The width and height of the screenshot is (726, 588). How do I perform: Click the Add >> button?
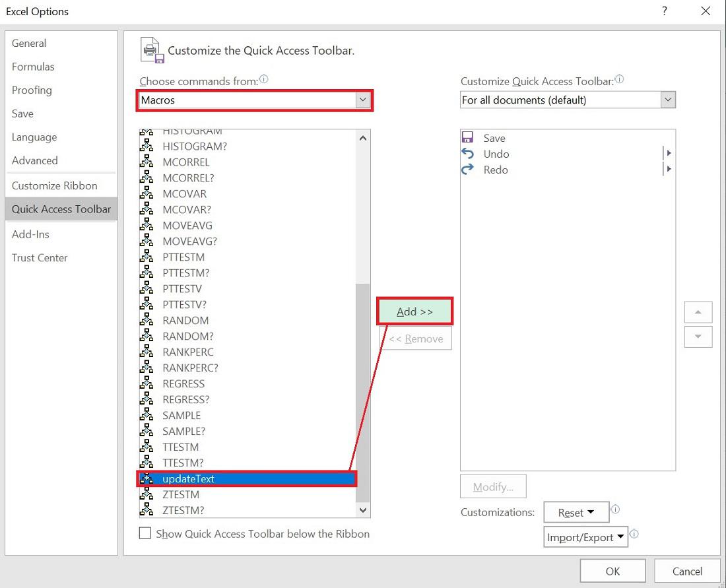click(414, 311)
